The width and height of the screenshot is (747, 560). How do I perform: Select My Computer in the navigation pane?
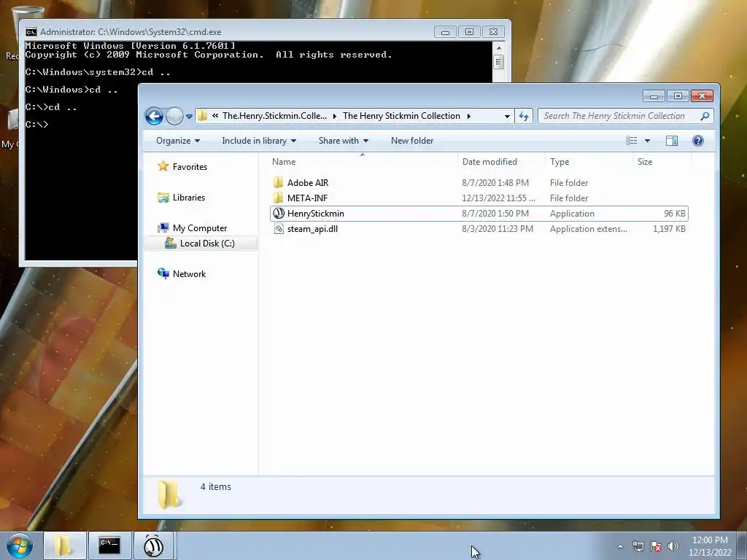coord(200,228)
